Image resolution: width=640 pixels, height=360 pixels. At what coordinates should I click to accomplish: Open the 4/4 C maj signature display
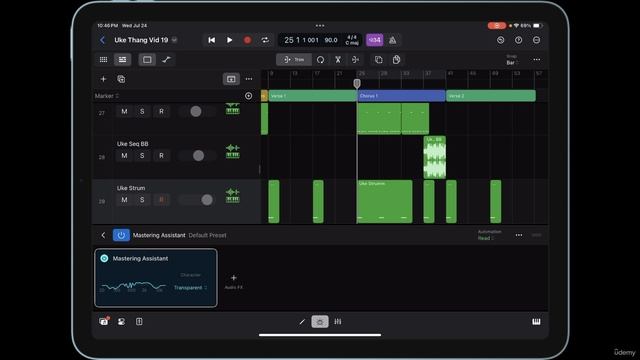(352, 40)
